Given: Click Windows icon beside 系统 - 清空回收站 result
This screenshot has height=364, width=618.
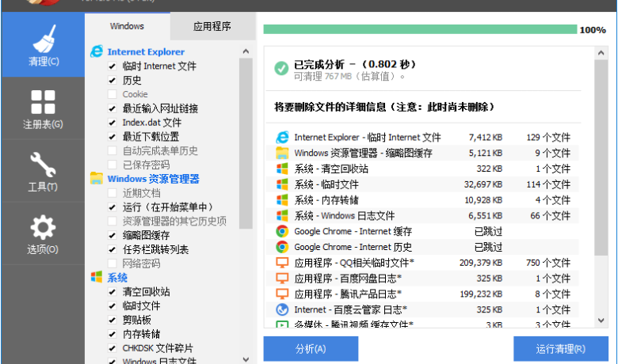Looking at the screenshot, I should (282, 169).
